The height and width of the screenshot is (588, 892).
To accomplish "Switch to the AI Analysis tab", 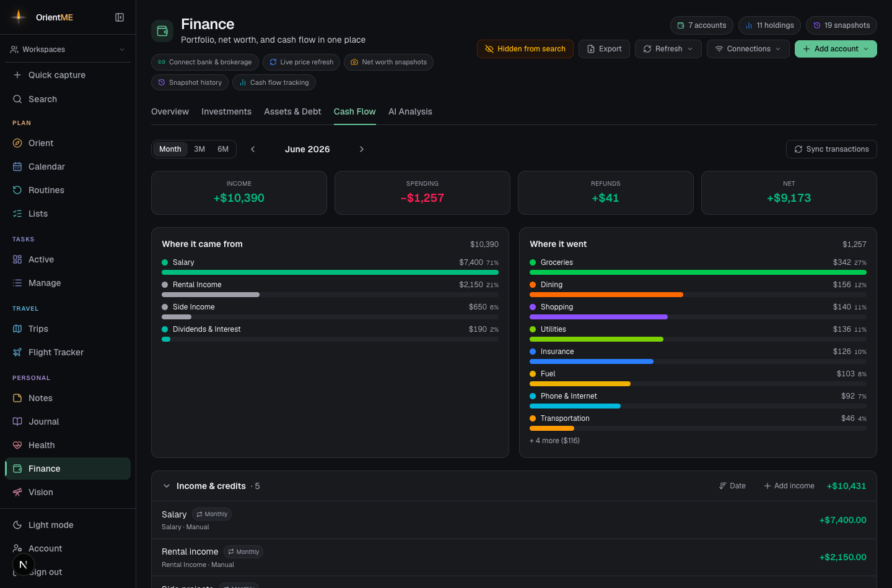I will [x=410, y=112].
